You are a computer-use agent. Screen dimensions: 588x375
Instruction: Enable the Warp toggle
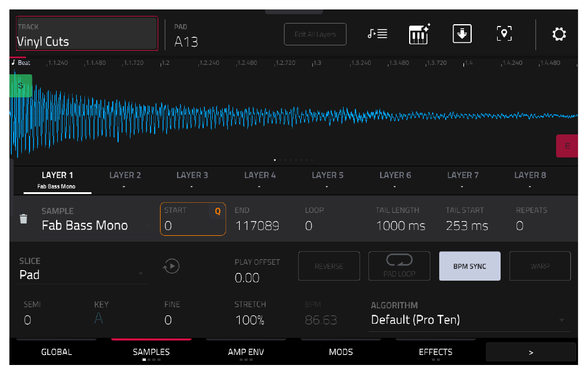540,267
